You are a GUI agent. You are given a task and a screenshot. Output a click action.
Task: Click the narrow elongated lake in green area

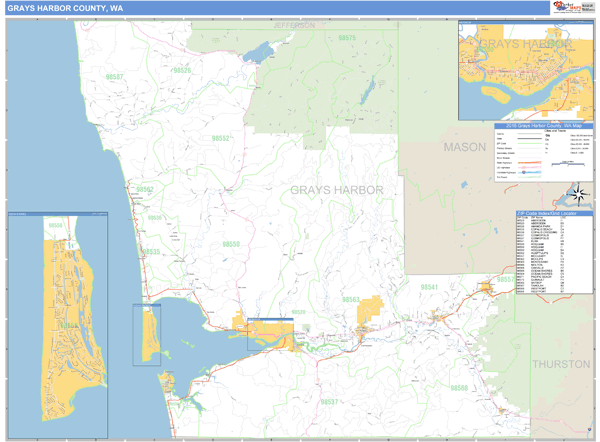(x=367, y=90)
